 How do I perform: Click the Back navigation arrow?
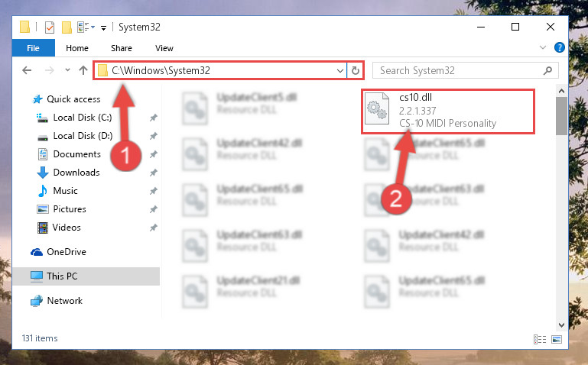tap(27, 70)
